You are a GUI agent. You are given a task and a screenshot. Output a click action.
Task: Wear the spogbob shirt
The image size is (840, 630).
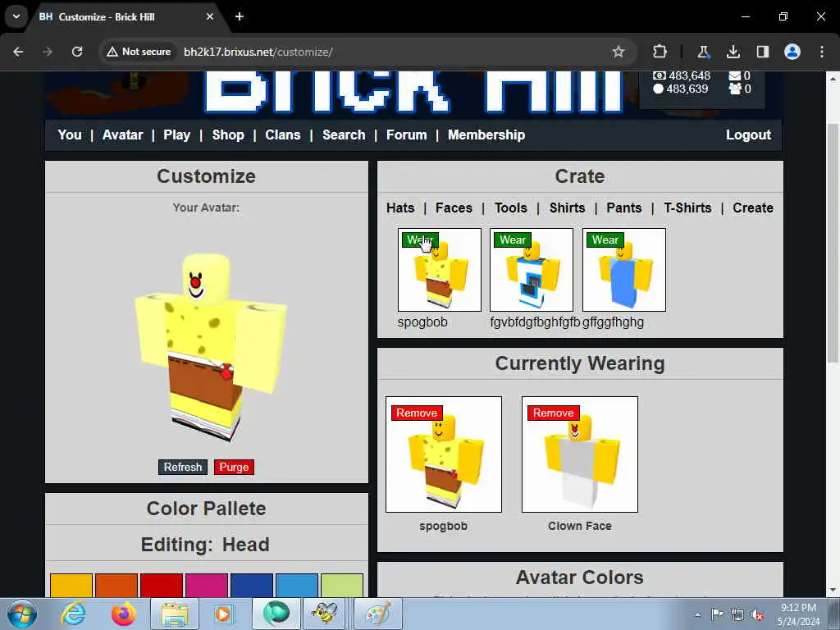[421, 240]
